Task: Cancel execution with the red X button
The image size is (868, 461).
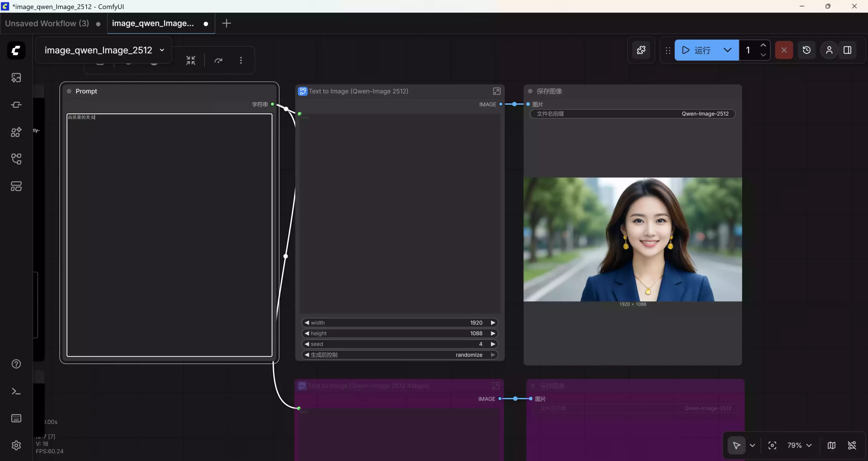Action: point(784,50)
